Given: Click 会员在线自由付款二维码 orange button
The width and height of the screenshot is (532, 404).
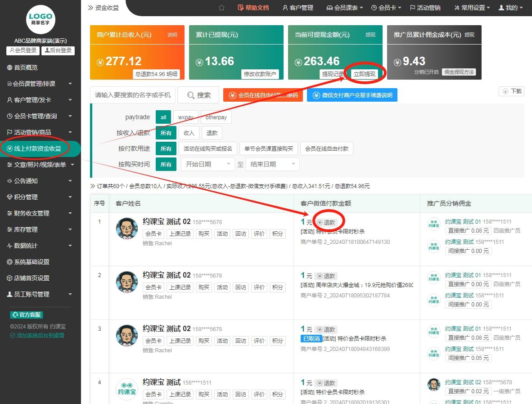Looking at the screenshot, I should tap(263, 95).
